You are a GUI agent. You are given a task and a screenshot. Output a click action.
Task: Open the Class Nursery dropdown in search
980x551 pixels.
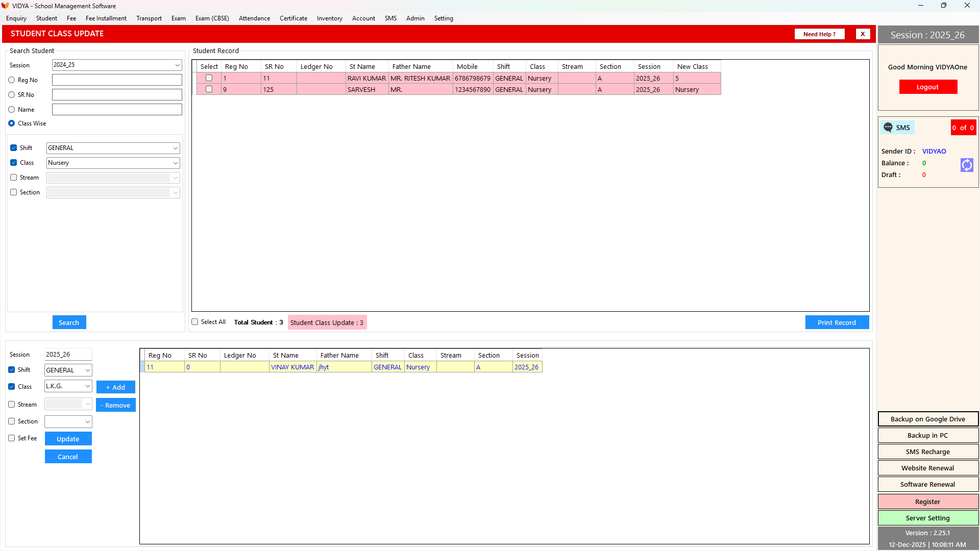113,163
